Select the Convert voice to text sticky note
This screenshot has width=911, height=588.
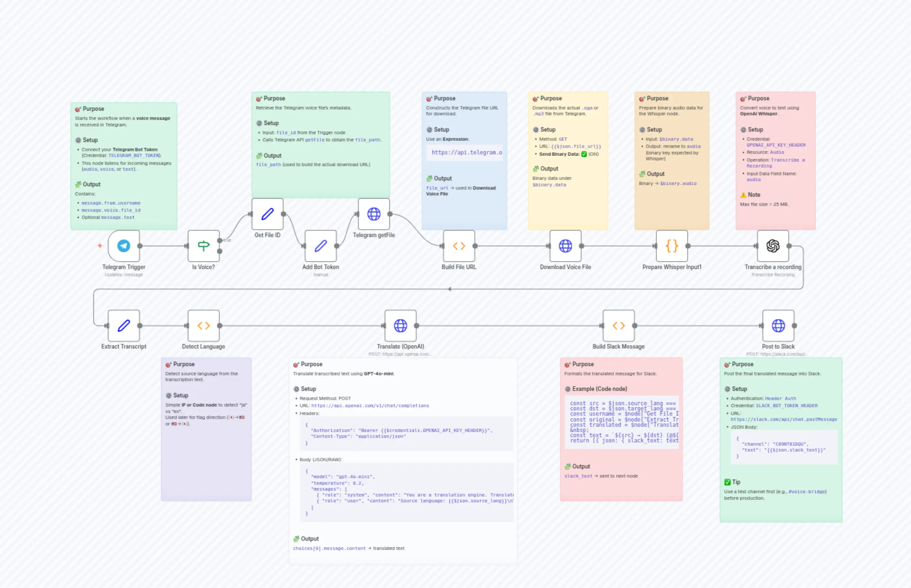coord(776,160)
